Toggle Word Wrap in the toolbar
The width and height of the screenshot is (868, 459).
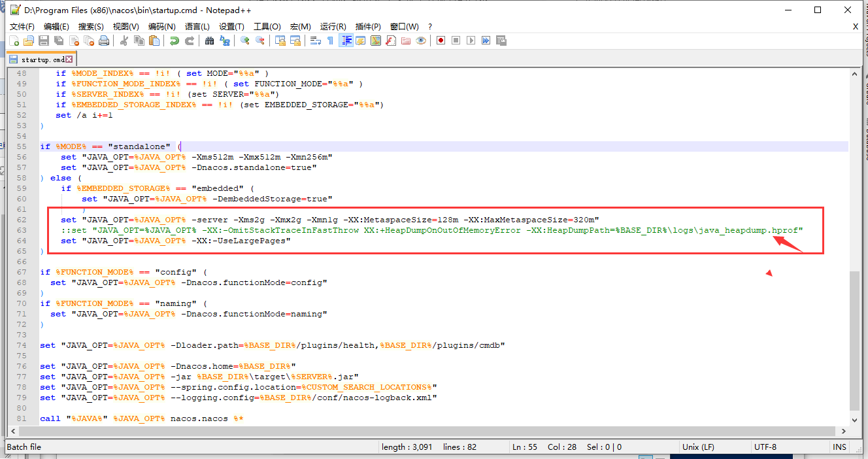tap(315, 41)
